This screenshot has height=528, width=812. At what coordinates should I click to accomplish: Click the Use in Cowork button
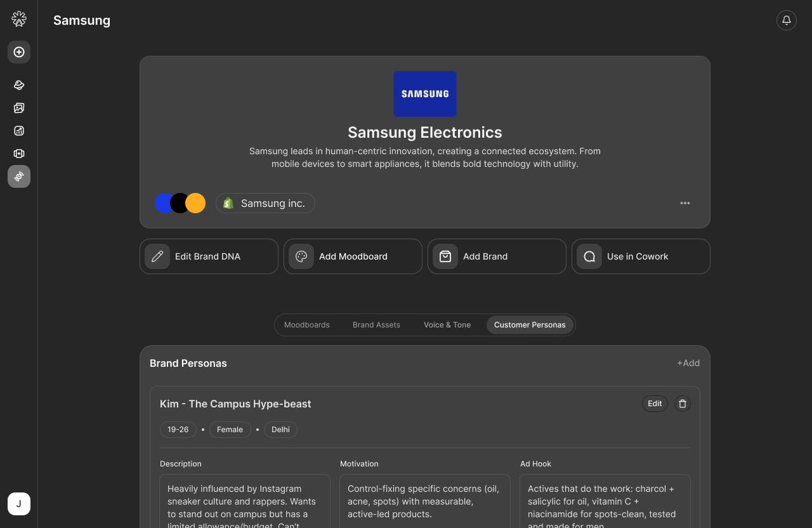[641, 256]
